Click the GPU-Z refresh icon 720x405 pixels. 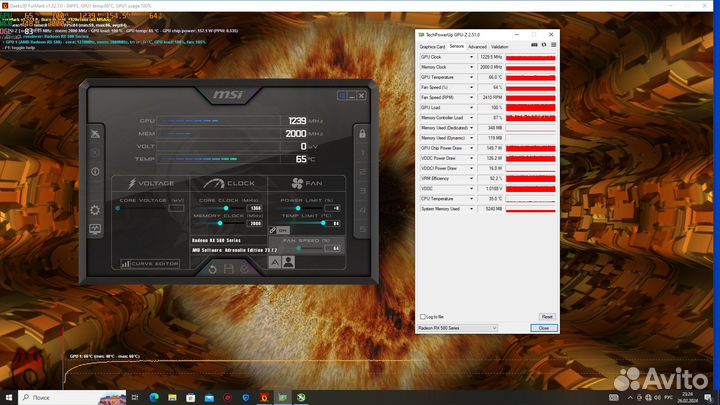click(544, 45)
